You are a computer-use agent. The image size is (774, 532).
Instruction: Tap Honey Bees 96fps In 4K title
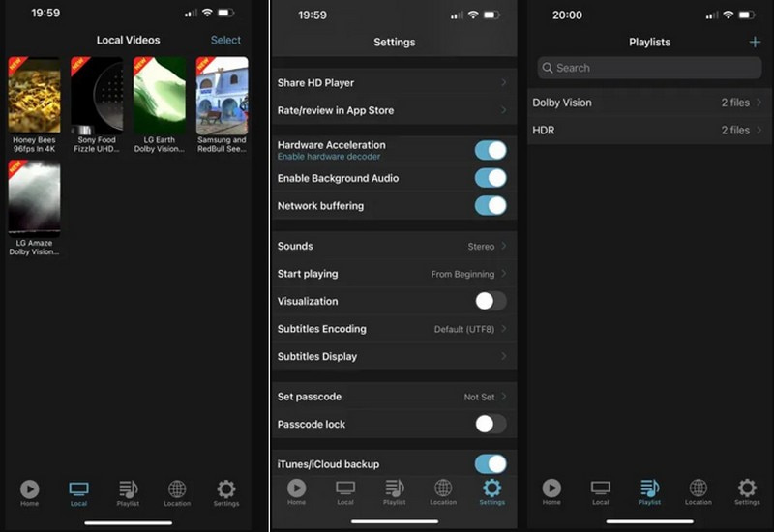[x=34, y=144]
